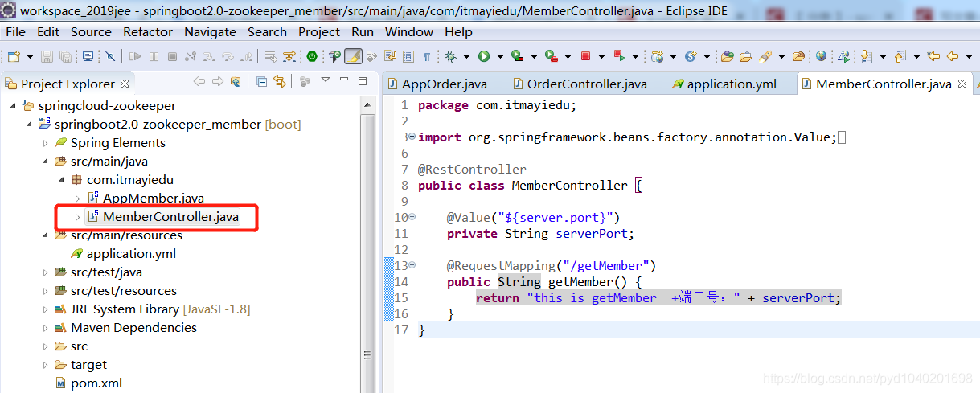Viewport: 980px width, 393px height.
Task: Click the Coverage run icon
Action: click(517, 56)
